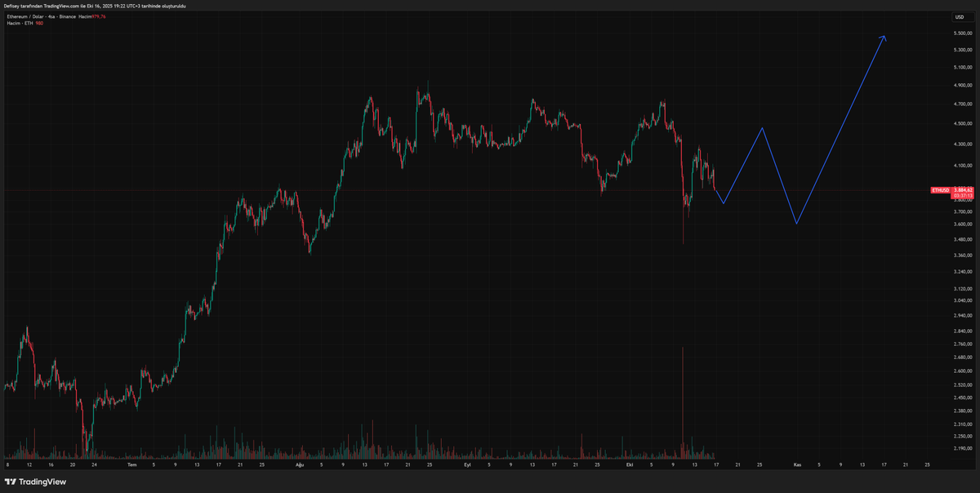The height and width of the screenshot is (493, 980).
Task: Select the current price tag 3.884,62
Action: (x=963, y=190)
